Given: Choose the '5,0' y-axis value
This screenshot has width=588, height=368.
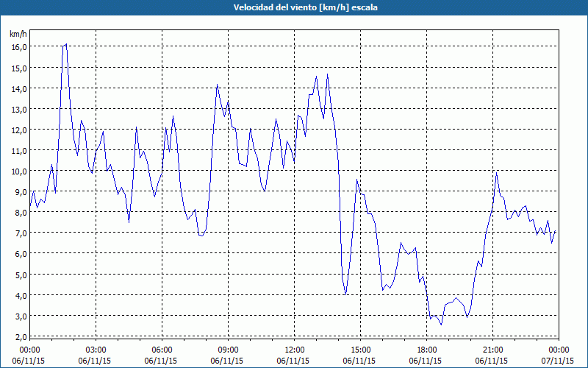Looking at the screenshot, I should [x=21, y=275].
